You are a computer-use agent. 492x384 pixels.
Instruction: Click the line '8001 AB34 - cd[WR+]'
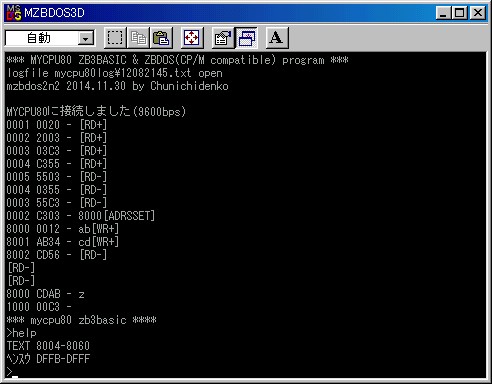click(x=63, y=242)
